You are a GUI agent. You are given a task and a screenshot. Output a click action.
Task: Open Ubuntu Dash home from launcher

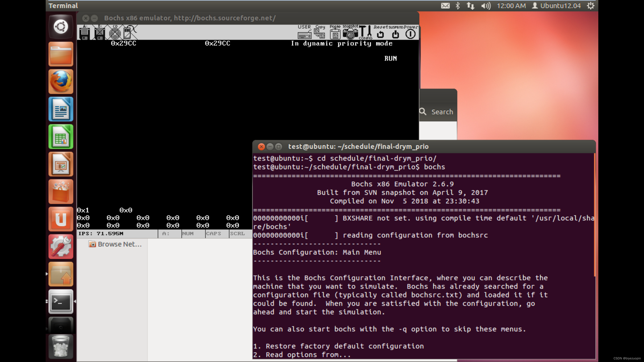tap(61, 27)
